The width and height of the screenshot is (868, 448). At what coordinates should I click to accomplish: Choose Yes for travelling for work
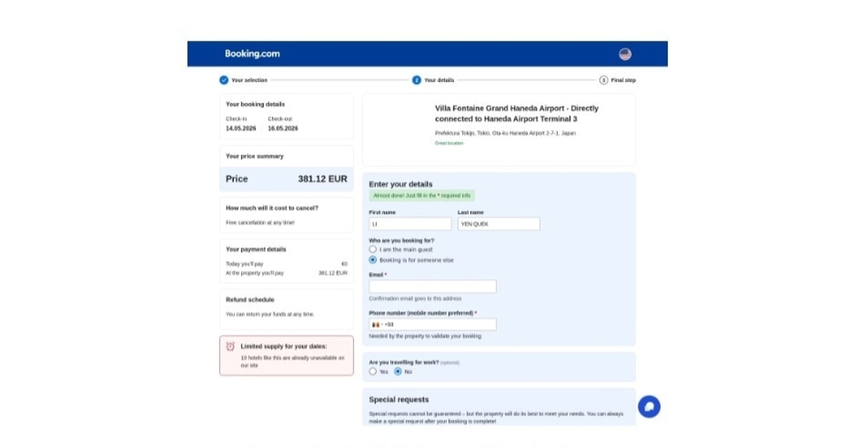tap(373, 371)
